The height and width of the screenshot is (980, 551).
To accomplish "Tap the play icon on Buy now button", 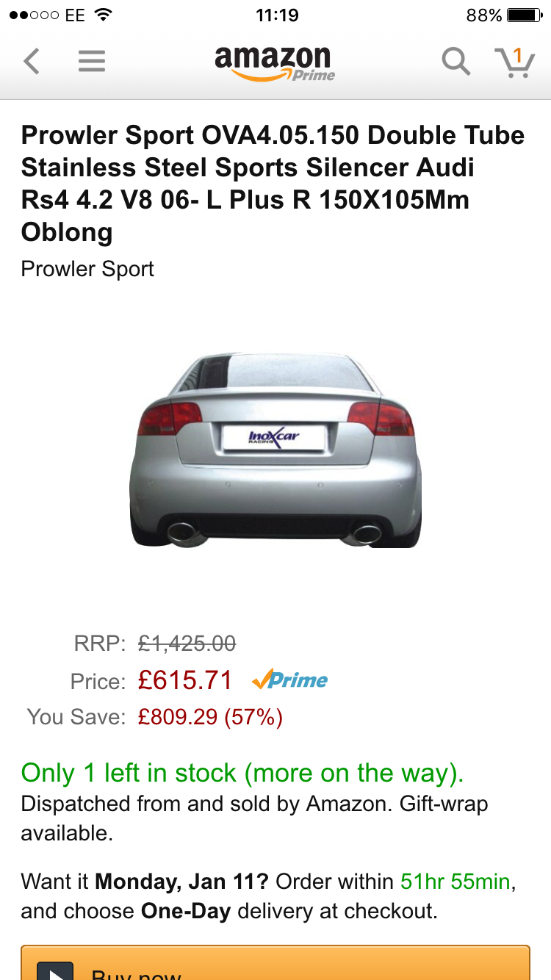I will [55, 971].
